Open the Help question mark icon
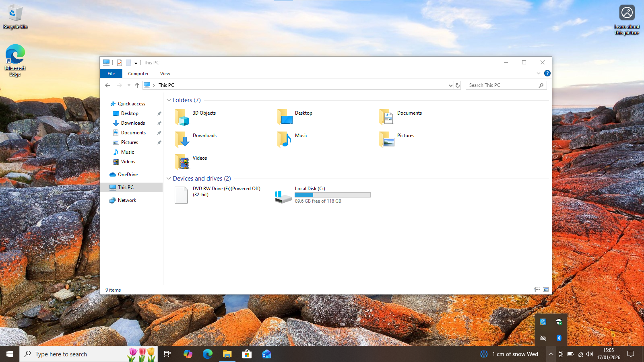This screenshot has height=362, width=644. (547, 73)
